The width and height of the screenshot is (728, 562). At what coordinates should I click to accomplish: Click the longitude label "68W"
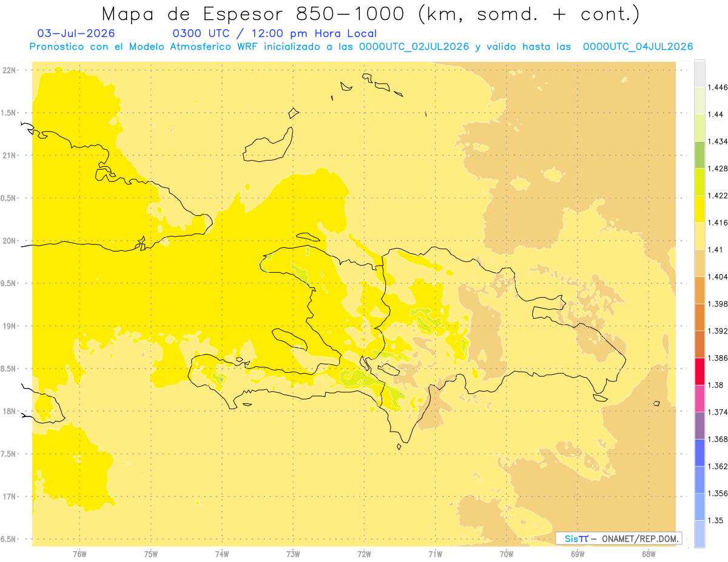coord(649,554)
